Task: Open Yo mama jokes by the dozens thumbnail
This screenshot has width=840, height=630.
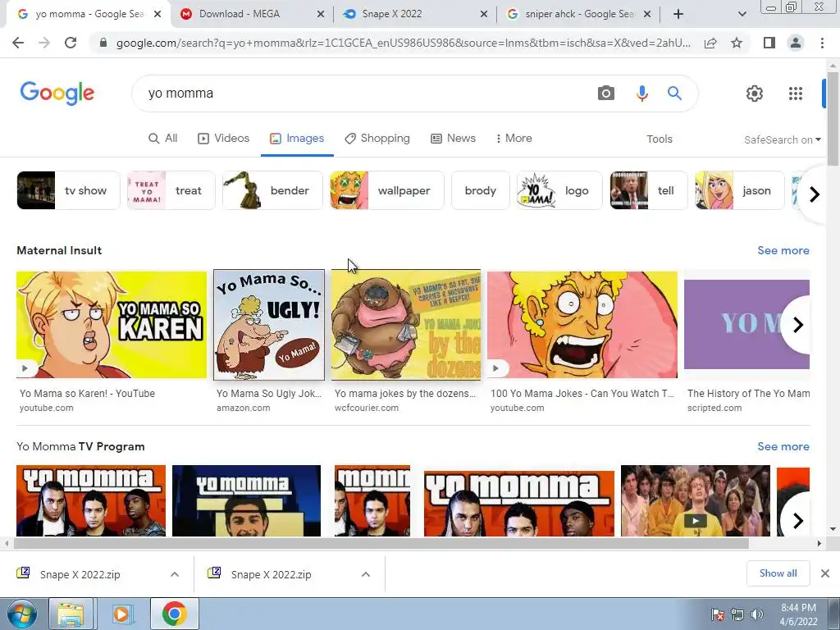Action: 406,325
